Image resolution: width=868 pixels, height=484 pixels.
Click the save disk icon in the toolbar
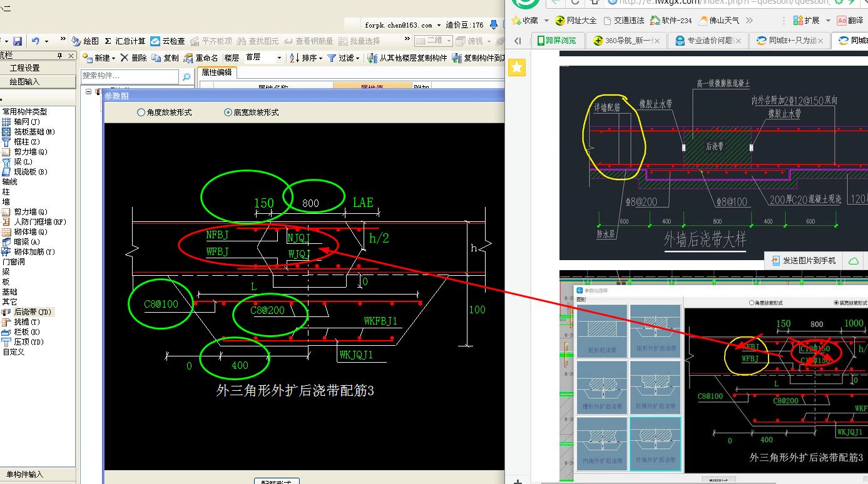tap(18, 41)
